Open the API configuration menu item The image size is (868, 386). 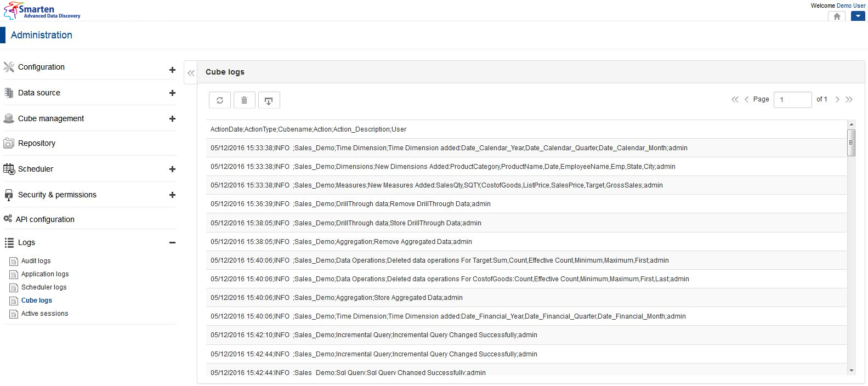45,219
